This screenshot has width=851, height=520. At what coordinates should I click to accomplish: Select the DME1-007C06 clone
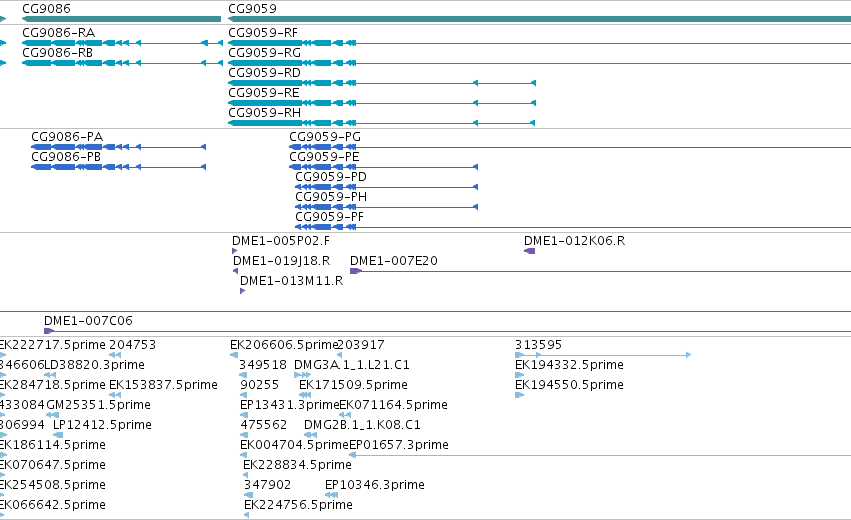pyautogui.click(x=88, y=321)
